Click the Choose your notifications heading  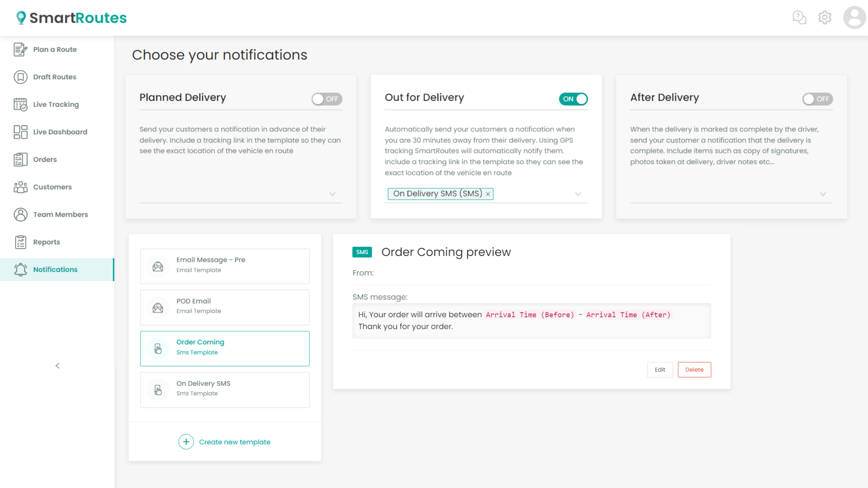(219, 55)
